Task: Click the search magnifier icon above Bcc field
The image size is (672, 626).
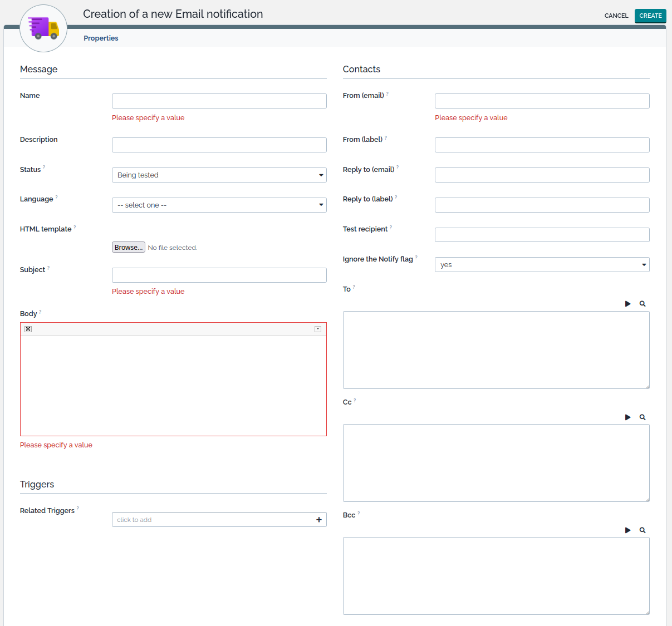Action: click(x=642, y=530)
